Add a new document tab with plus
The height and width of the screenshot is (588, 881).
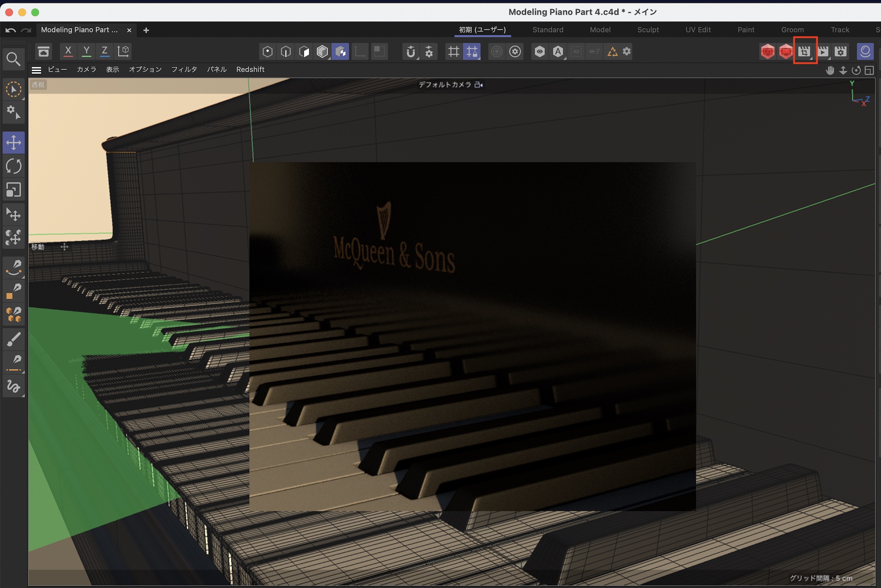click(146, 30)
